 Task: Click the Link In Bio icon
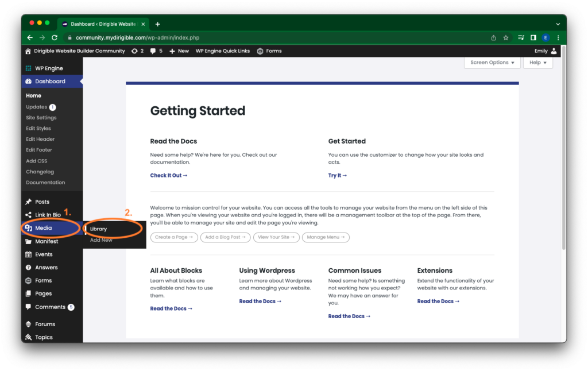click(28, 215)
